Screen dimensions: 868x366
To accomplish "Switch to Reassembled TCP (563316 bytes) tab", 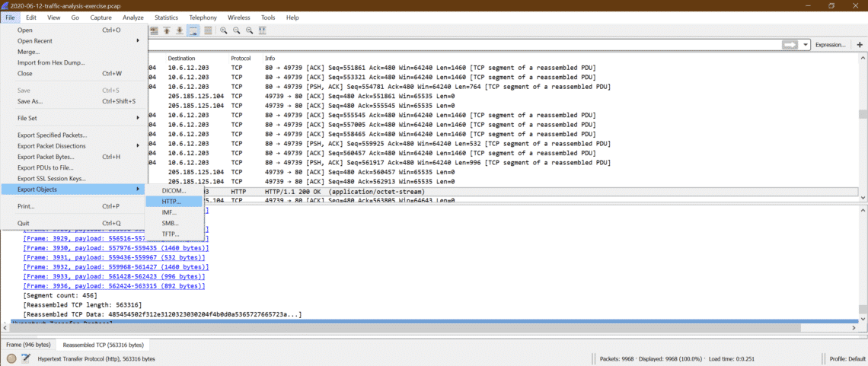I will coord(104,345).
